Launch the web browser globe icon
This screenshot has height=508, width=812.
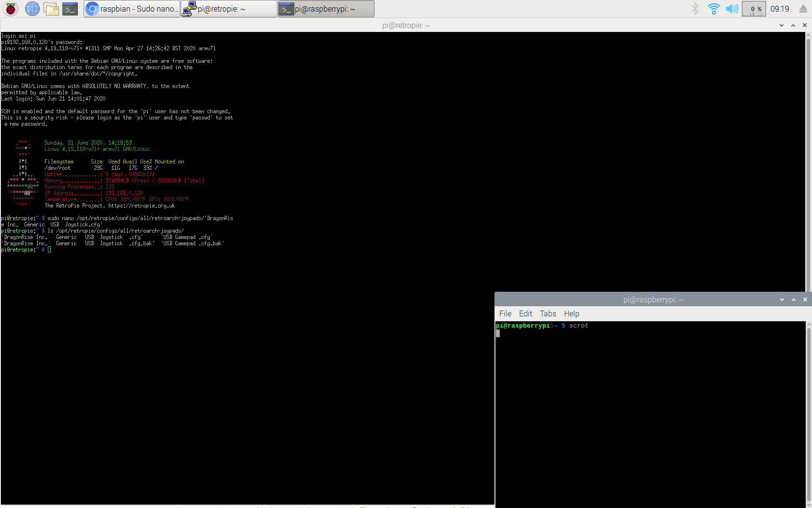(x=32, y=9)
